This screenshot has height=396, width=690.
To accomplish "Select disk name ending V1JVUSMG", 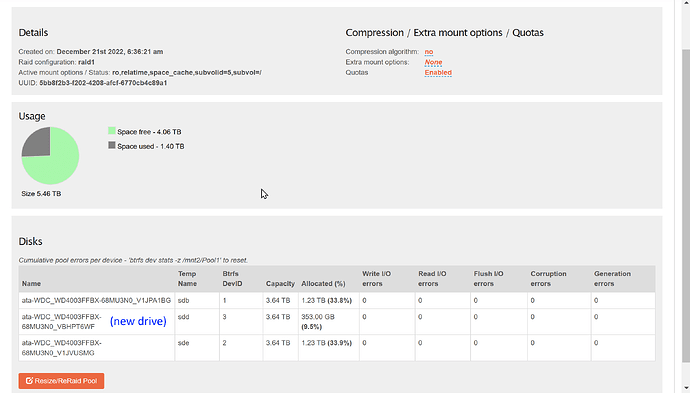I will tap(62, 348).
